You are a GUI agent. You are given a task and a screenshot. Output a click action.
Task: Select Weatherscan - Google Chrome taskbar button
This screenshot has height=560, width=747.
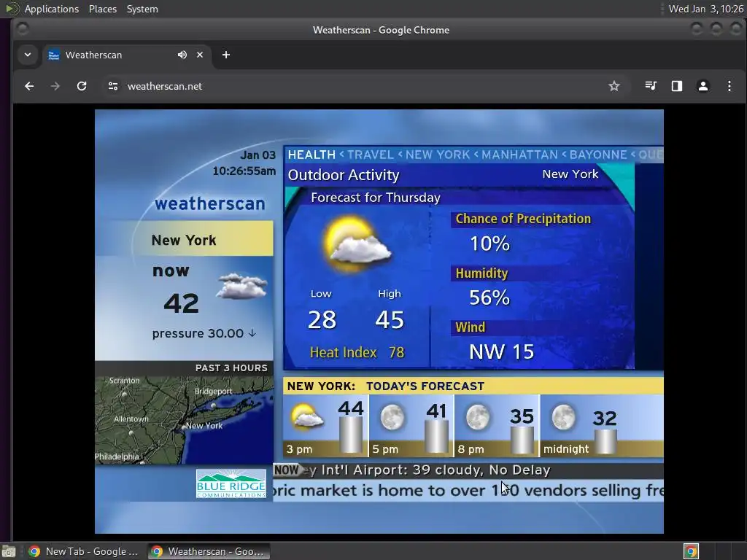tap(208, 551)
